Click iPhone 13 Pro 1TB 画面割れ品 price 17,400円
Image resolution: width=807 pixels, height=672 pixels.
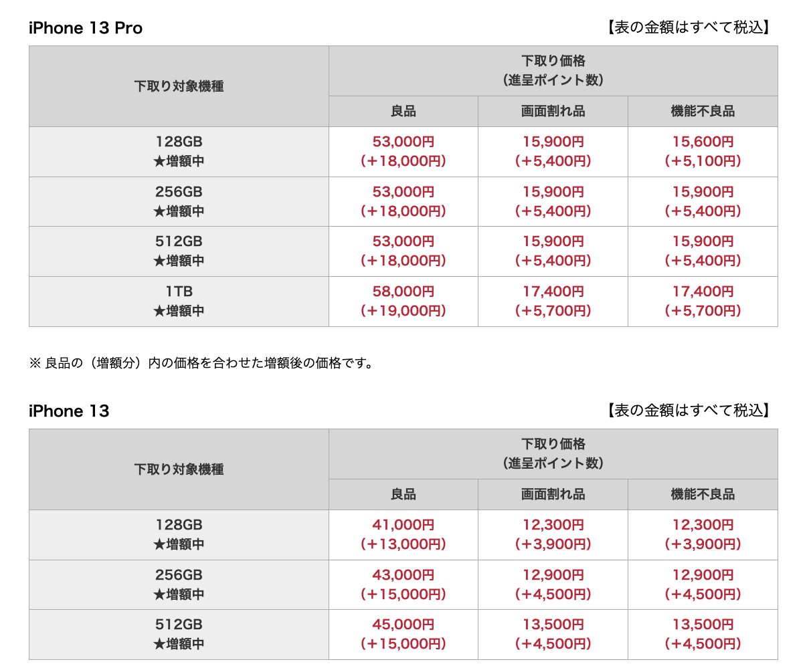click(x=553, y=292)
